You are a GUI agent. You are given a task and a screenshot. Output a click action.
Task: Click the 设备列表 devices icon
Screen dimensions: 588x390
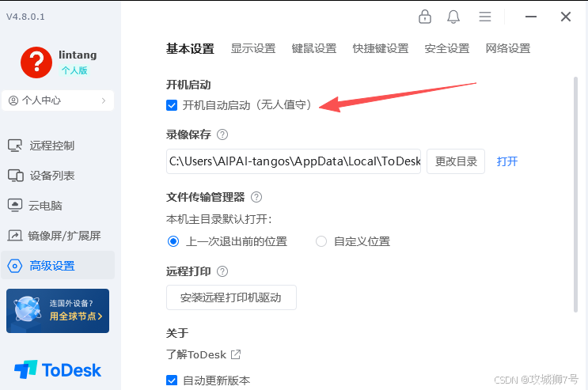coord(15,176)
